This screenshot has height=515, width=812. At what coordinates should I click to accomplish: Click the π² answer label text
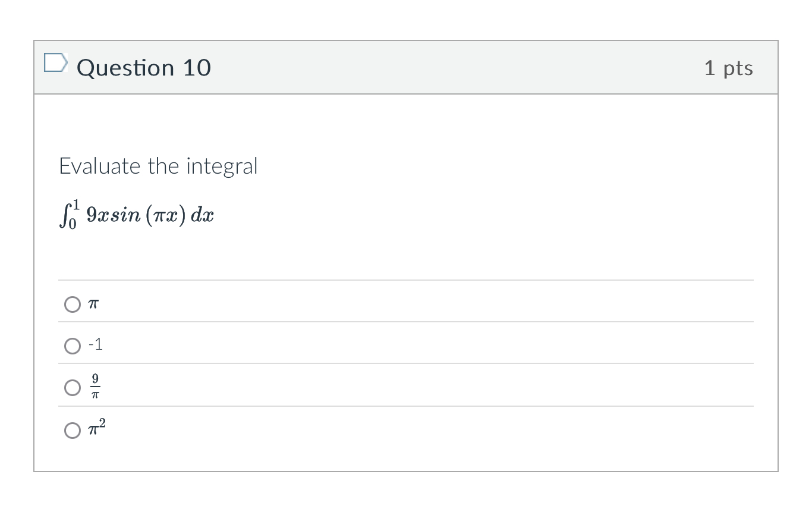98,428
